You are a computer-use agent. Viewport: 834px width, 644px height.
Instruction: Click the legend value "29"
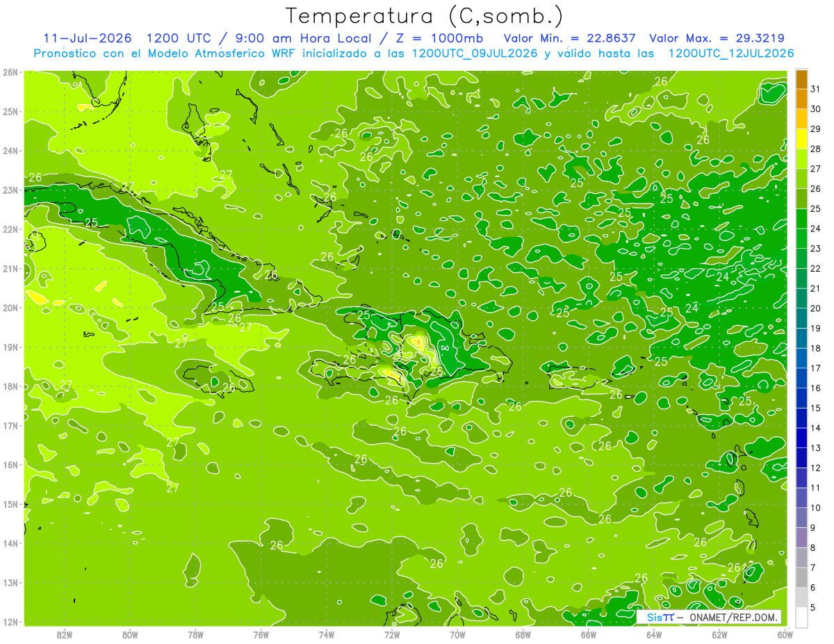[x=816, y=129]
